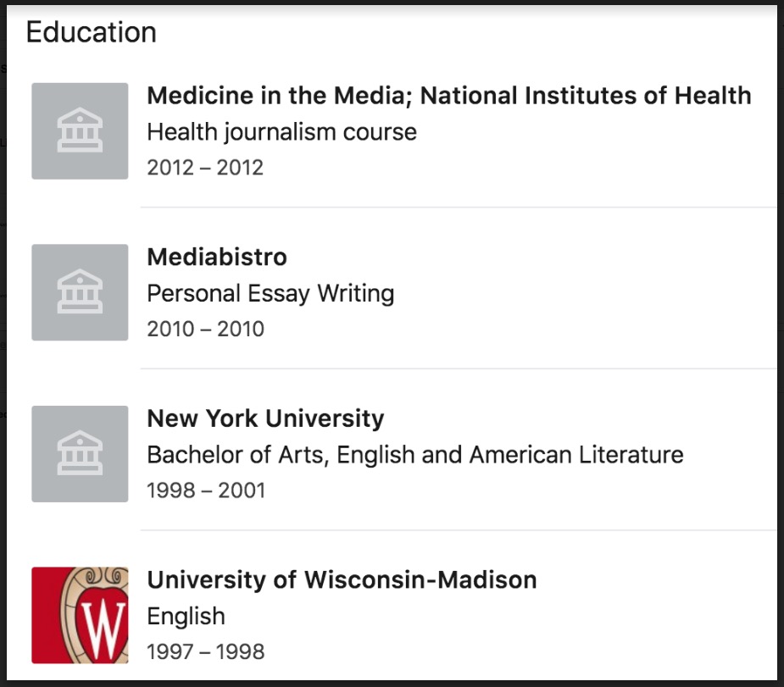Image resolution: width=784 pixels, height=687 pixels.
Task: Click the Personal Essay Writing description
Action: coord(270,293)
